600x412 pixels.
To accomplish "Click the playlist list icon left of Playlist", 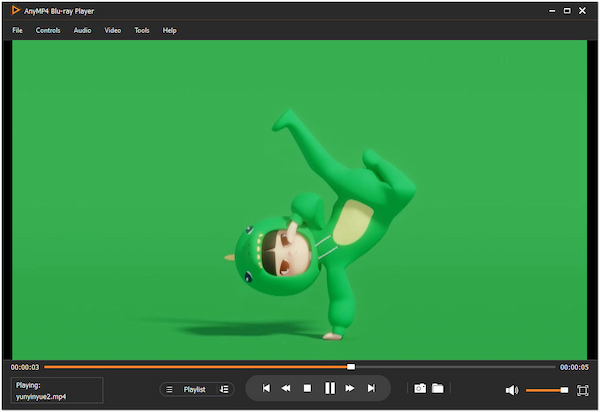I will pyautogui.click(x=169, y=389).
